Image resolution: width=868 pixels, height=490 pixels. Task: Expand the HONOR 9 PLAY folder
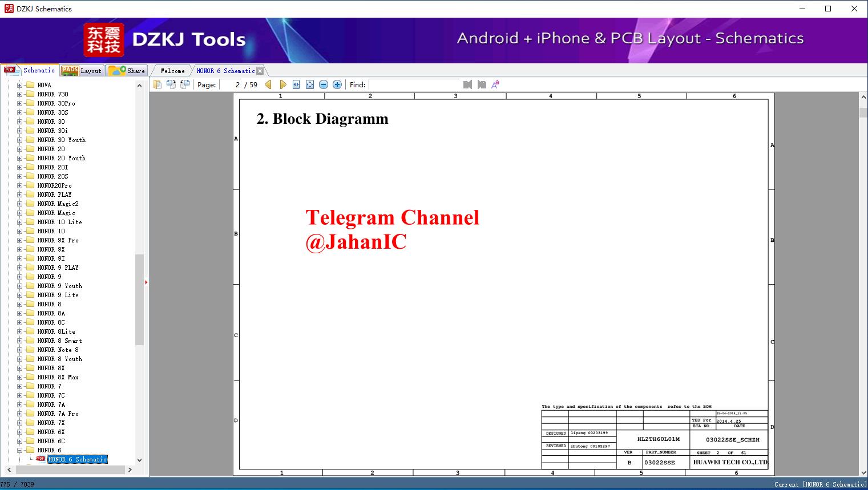20,268
